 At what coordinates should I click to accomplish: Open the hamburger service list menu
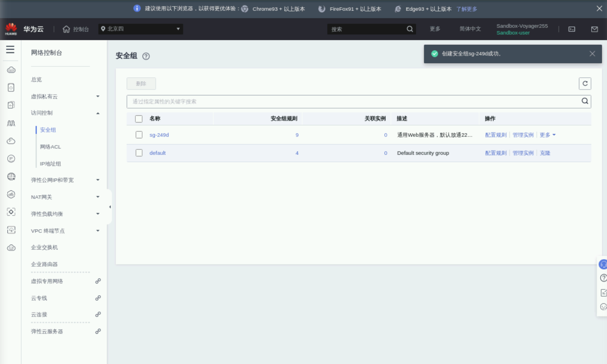(x=10, y=50)
